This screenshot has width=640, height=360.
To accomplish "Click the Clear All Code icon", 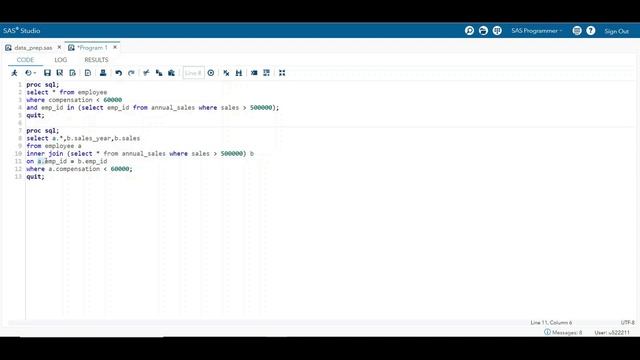I will click(x=226, y=73).
